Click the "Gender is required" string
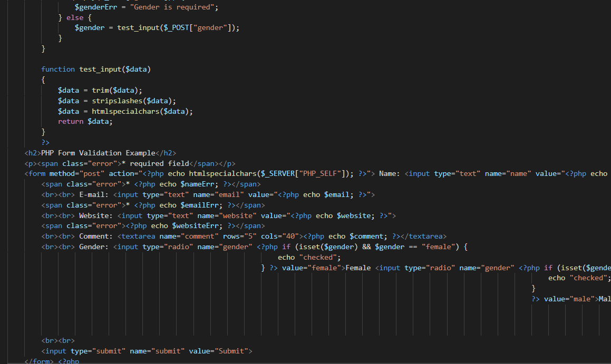Image resolution: width=611 pixels, height=364 pixels. pyautogui.click(x=174, y=7)
